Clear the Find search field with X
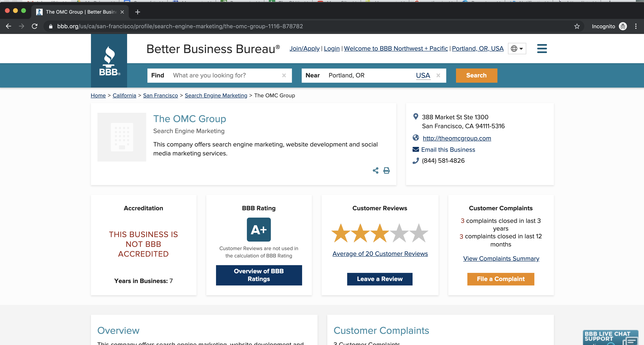Image resolution: width=644 pixels, height=345 pixels. coord(284,75)
